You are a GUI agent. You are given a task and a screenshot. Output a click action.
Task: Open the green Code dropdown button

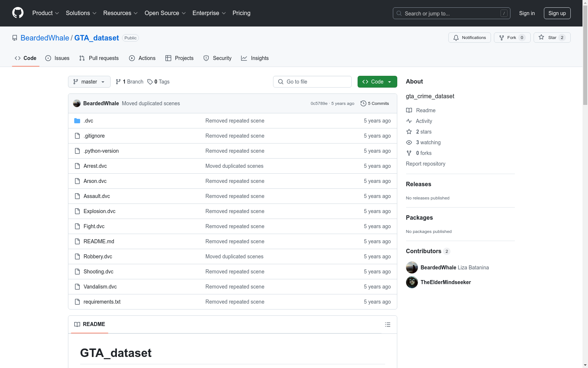pos(377,82)
